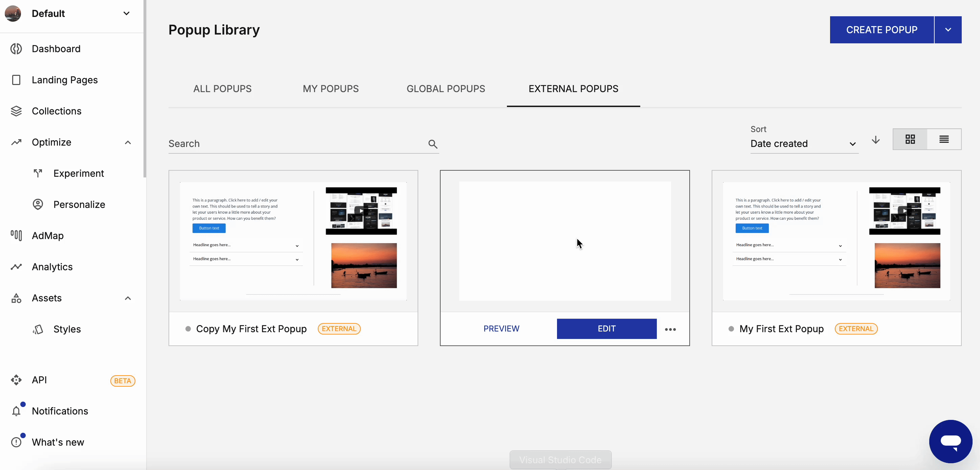Viewport: 980px width, 470px height.
Task: Open the Personalize section
Action: (x=38, y=205)
